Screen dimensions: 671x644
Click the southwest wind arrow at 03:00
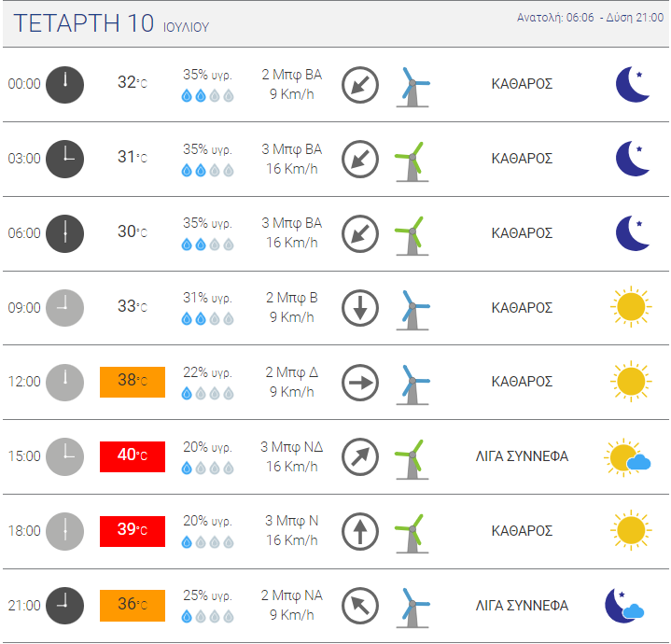click(x=360, y=160)
